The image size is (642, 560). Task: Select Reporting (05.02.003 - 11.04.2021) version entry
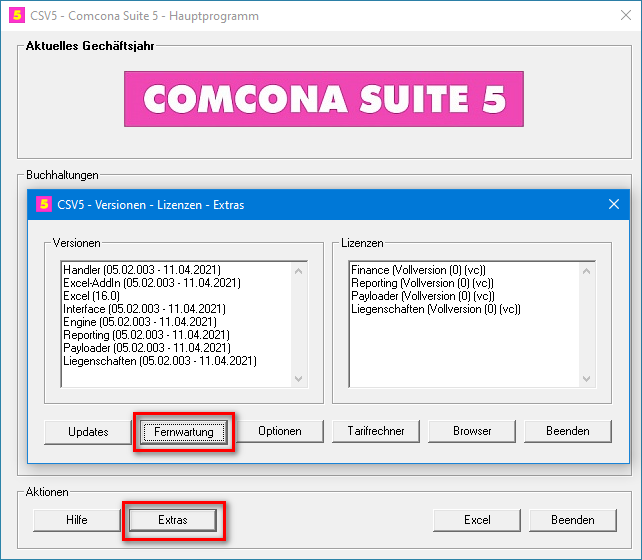(146, 335)
